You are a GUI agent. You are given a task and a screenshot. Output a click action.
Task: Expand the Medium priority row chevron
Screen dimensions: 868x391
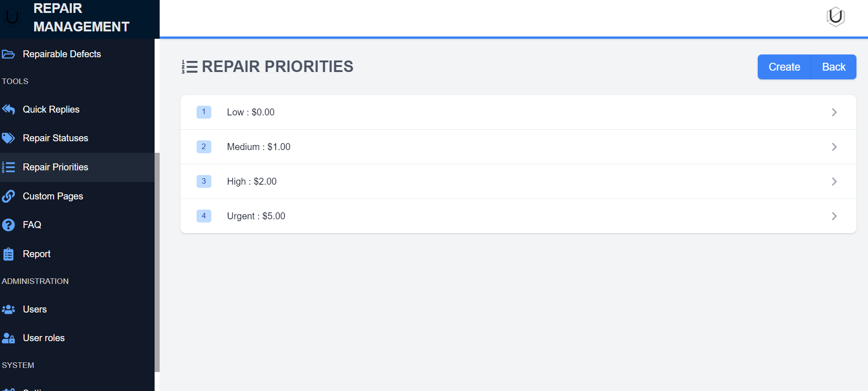pyautogui.click(x=834, y=147)
